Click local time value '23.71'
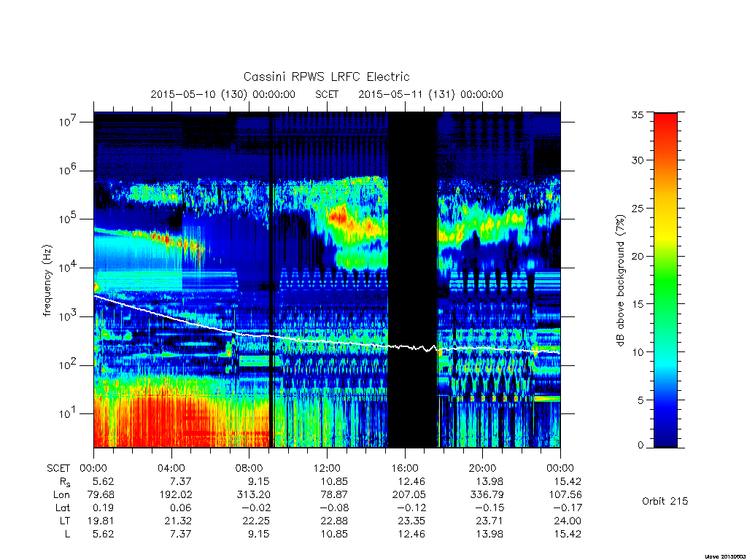The height and width of the screenshot is (560, 747). (489, 521)
